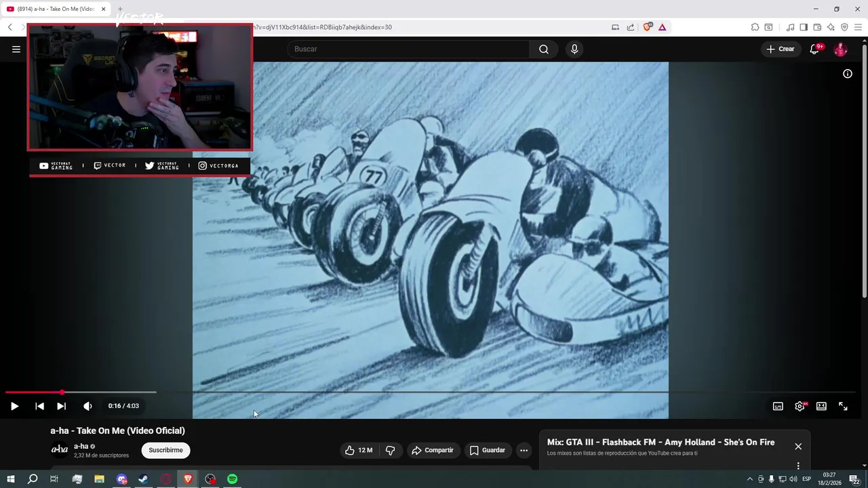Open Task View on taskbar
This screenshot has height=488, width=868.
(54, 479)
